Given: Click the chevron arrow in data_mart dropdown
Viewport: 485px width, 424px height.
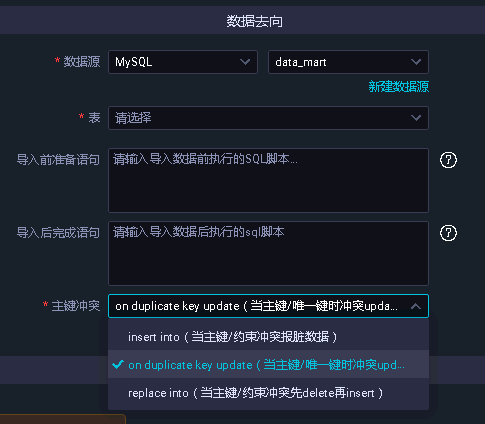Looking at the screenshot, I should [x=416, y=62].
